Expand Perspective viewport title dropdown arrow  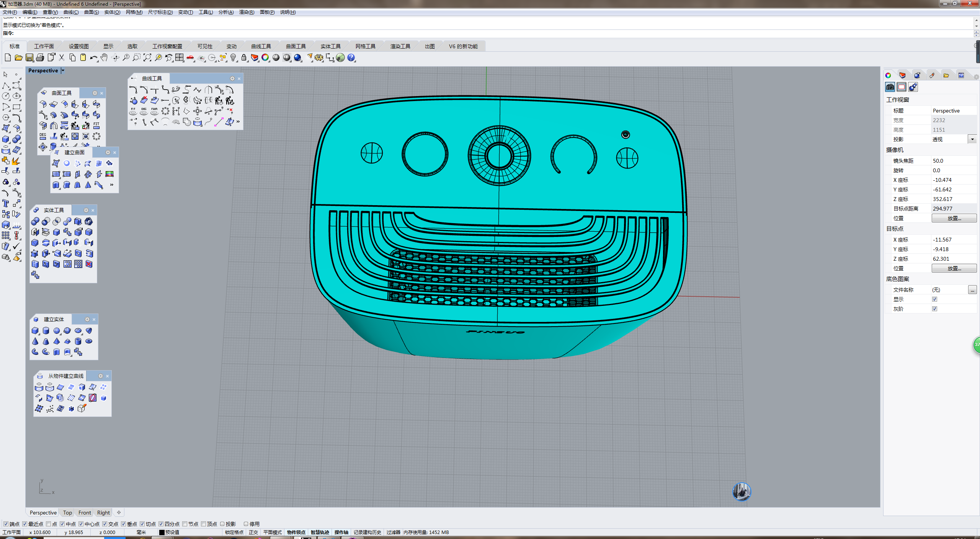[x=63, y=70]
